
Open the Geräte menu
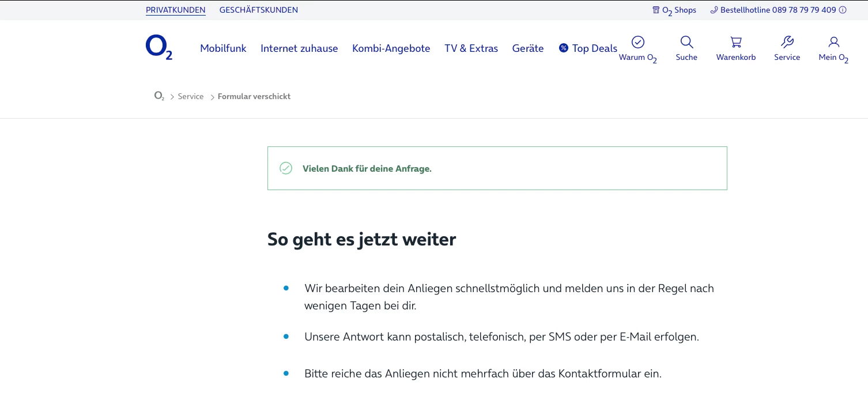click(x=528, y=48)
